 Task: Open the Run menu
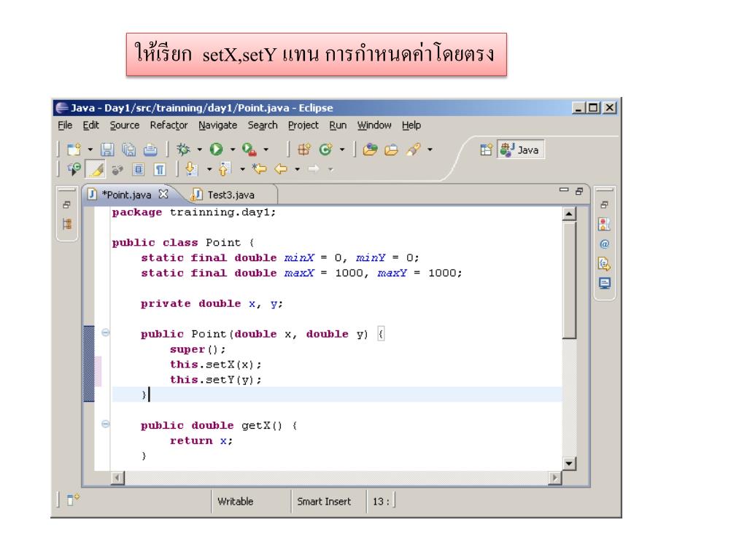coord(338,125)
